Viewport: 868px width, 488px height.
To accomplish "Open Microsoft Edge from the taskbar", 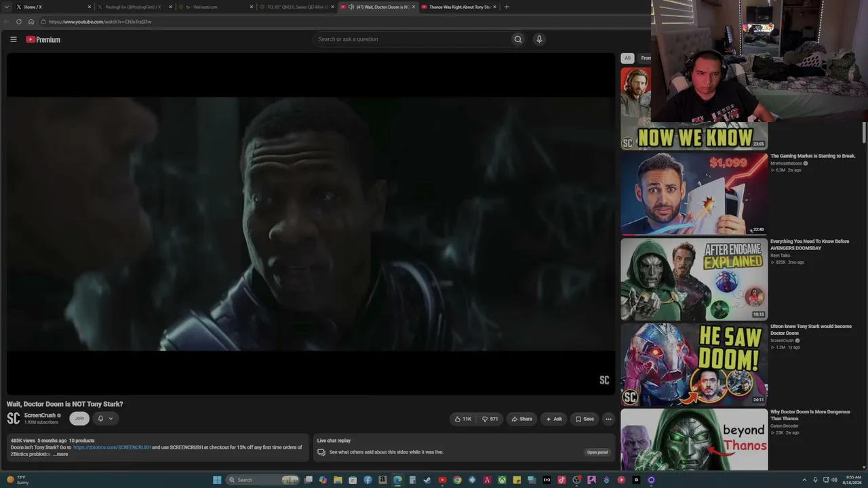I will (x=397, y=480).
